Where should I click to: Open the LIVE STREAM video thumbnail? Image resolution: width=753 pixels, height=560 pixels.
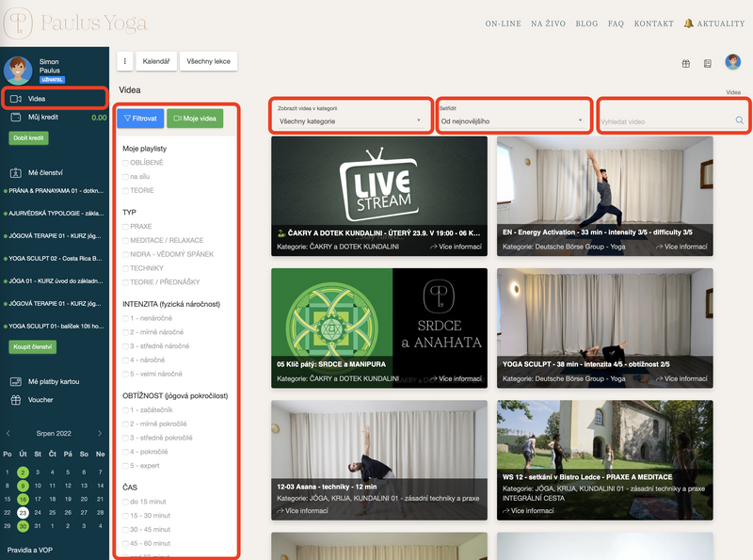[379, 196]
